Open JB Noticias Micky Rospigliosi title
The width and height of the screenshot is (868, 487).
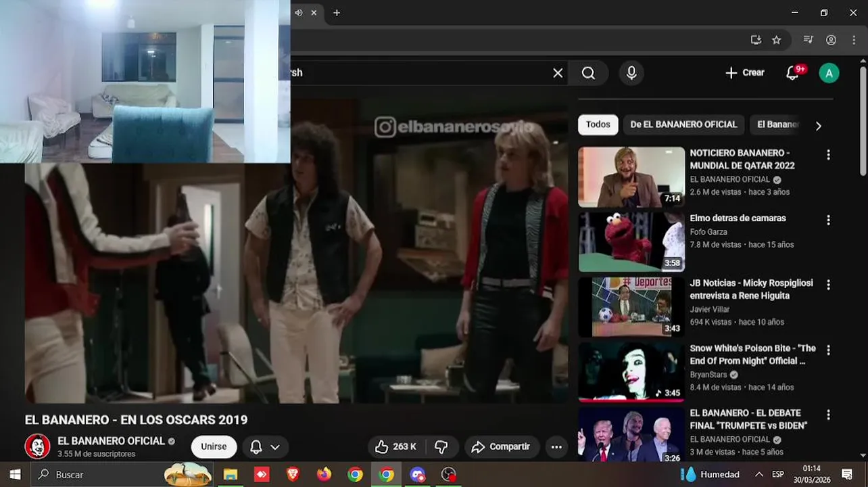751,289
